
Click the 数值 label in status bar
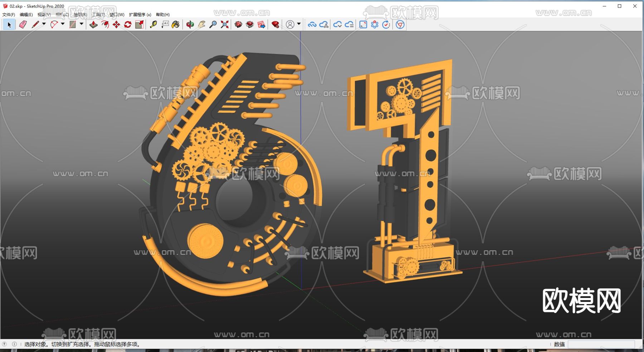coord(559,344)
